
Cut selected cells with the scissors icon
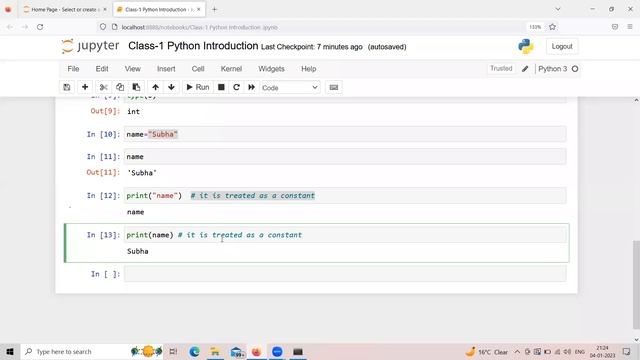click(x=103, y=87)
